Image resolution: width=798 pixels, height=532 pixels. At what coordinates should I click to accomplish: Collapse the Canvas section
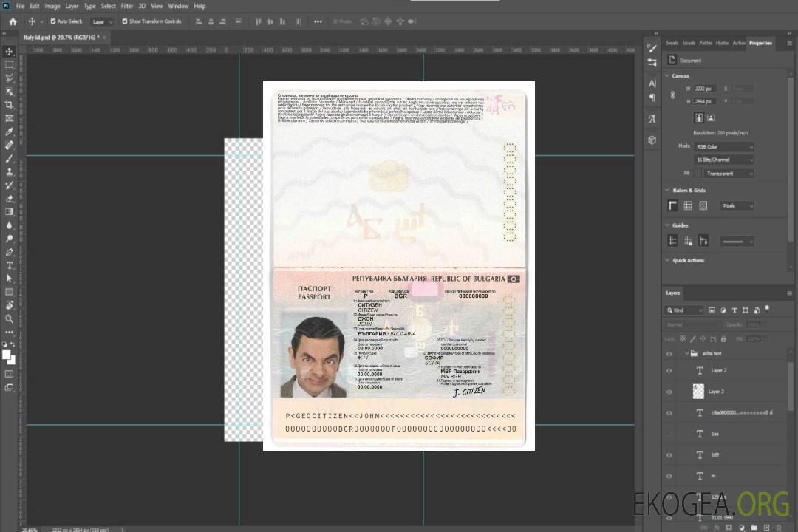tap(667, 76)
